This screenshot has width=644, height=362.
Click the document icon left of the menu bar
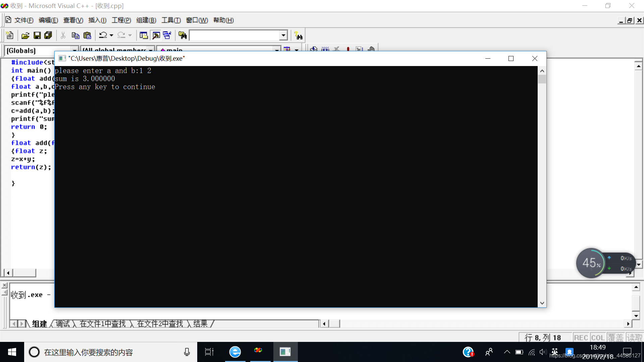(x=8, y=20)
